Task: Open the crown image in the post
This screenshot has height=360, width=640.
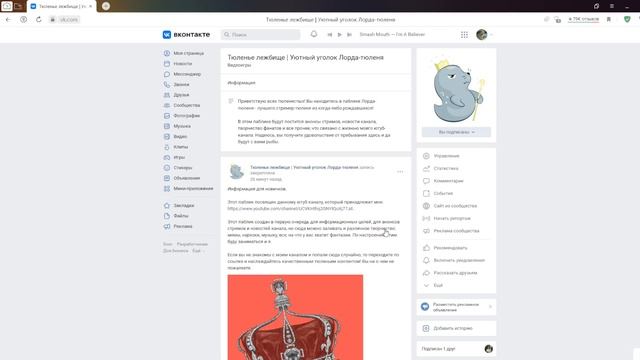Action: 295,317
